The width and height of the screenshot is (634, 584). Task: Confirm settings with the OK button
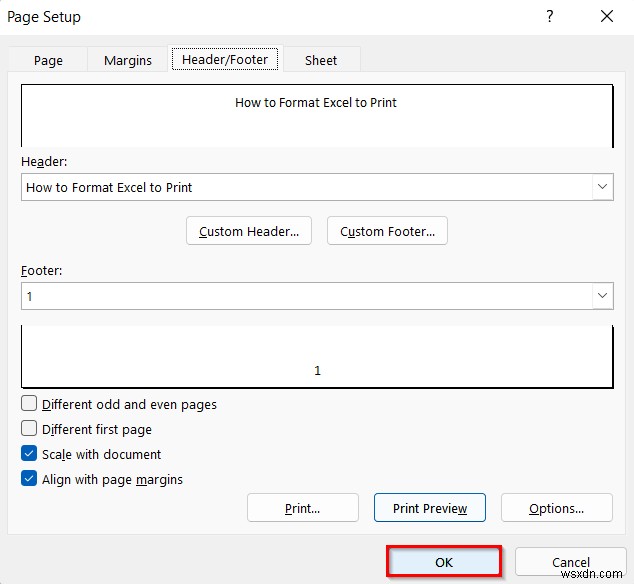click(x=444, y=562)
